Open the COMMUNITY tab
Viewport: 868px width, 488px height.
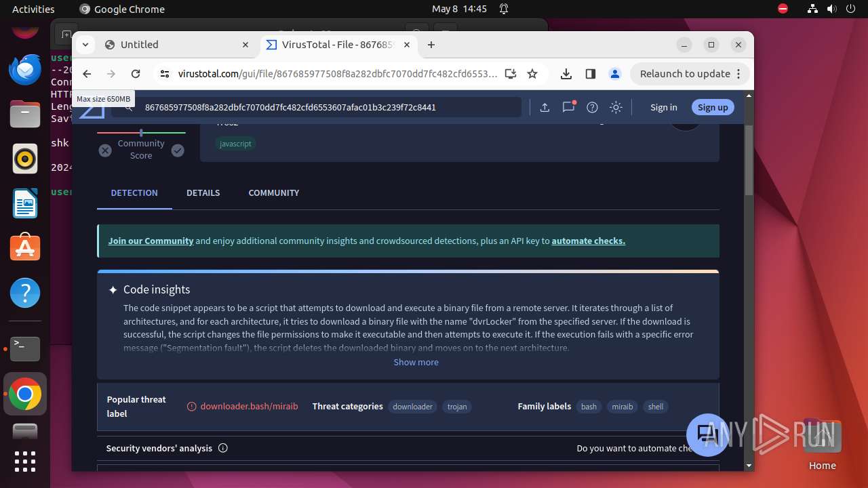(x=274, y=192)
